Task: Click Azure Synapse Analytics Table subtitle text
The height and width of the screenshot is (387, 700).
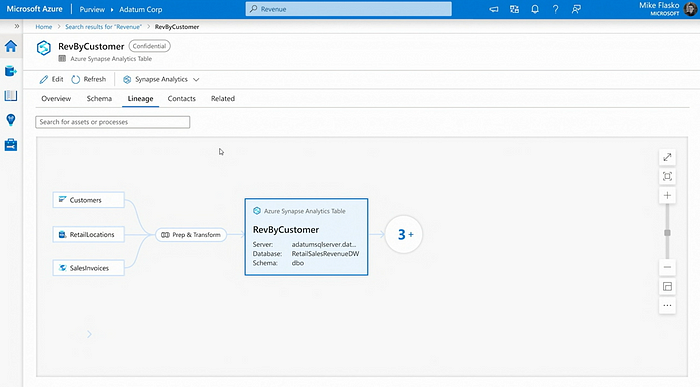Action: tap(111, 59)
